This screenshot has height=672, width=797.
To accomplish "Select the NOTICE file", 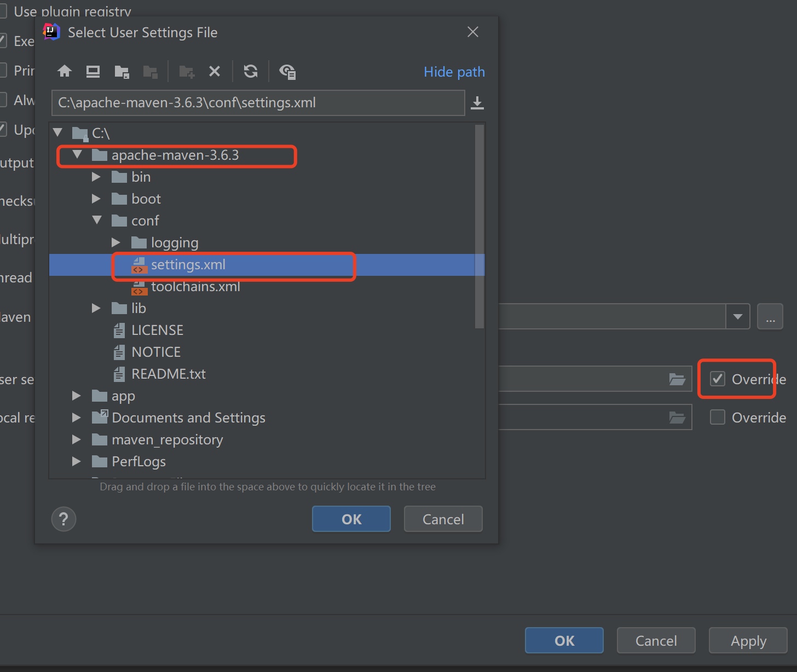I will (267, 352).
